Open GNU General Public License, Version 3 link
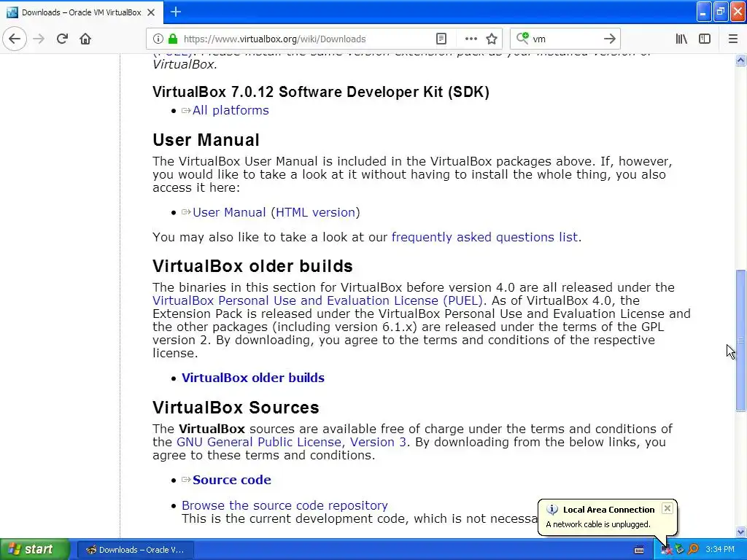The image size is (747, 560). 291,442
